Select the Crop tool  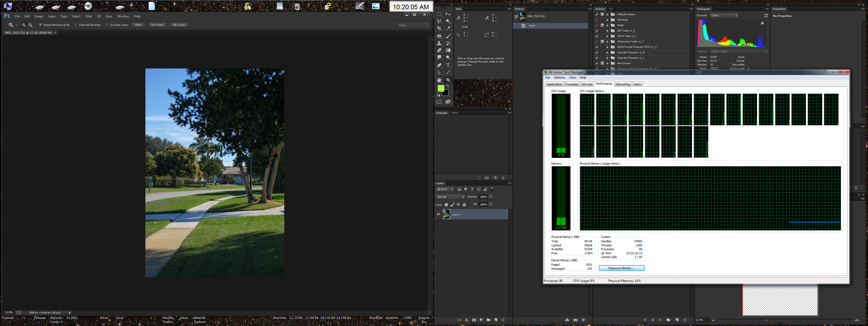pyautogui.click(x=439, y=28)
